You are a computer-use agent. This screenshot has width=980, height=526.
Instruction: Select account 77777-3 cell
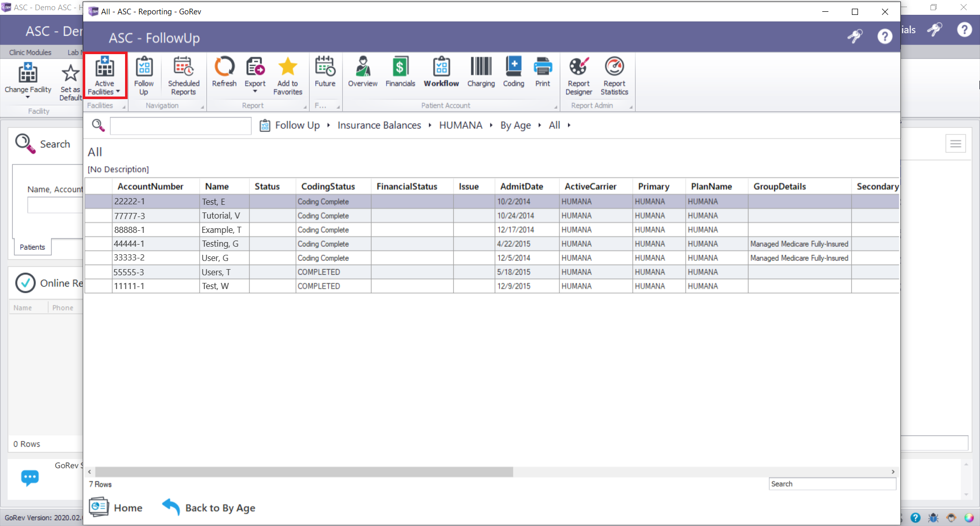[156, 216]
